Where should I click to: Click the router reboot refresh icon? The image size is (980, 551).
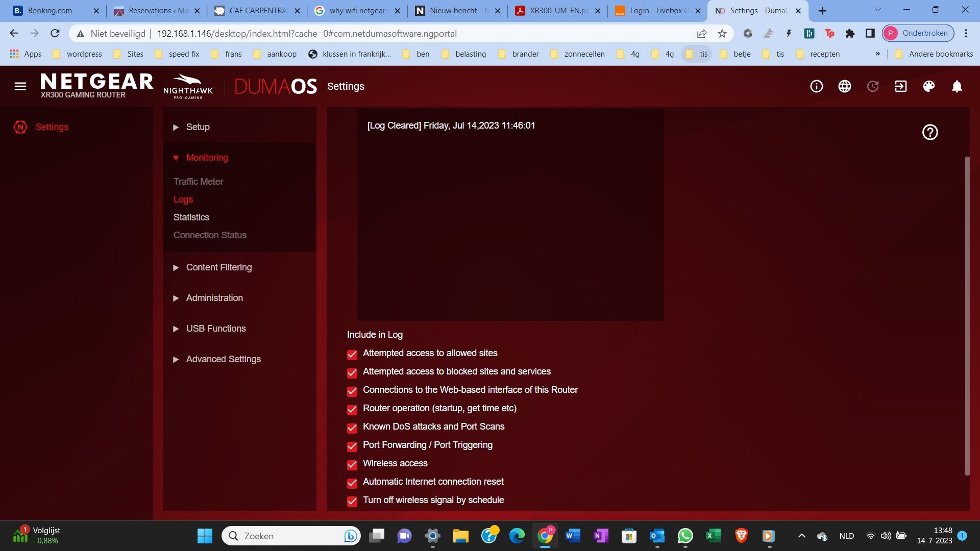pos(873,86)
